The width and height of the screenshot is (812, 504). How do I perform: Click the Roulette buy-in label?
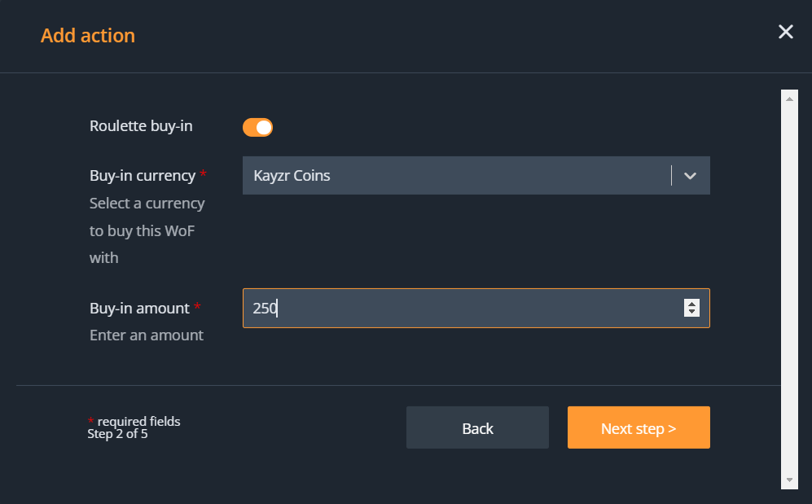coord(141,126)
